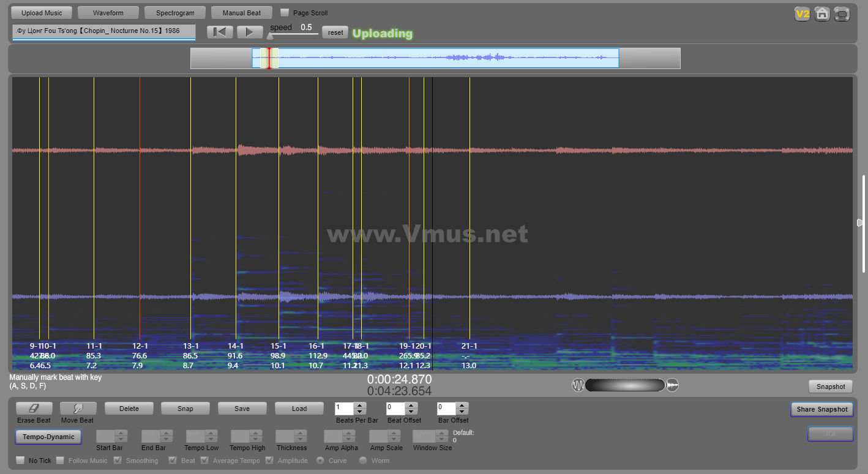Click the V2 version icon
868x474 pixels.
[802, 13]
